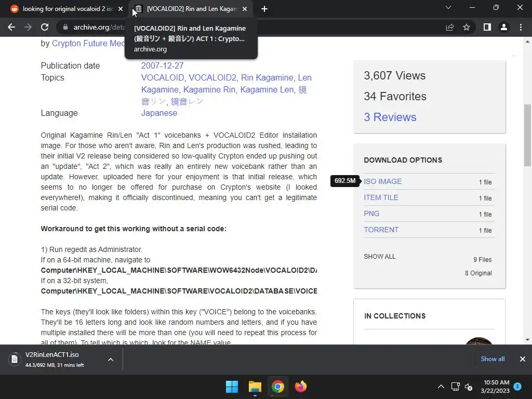Open the Chrome profile menu
532x399 pixels.
coord(504,27)
